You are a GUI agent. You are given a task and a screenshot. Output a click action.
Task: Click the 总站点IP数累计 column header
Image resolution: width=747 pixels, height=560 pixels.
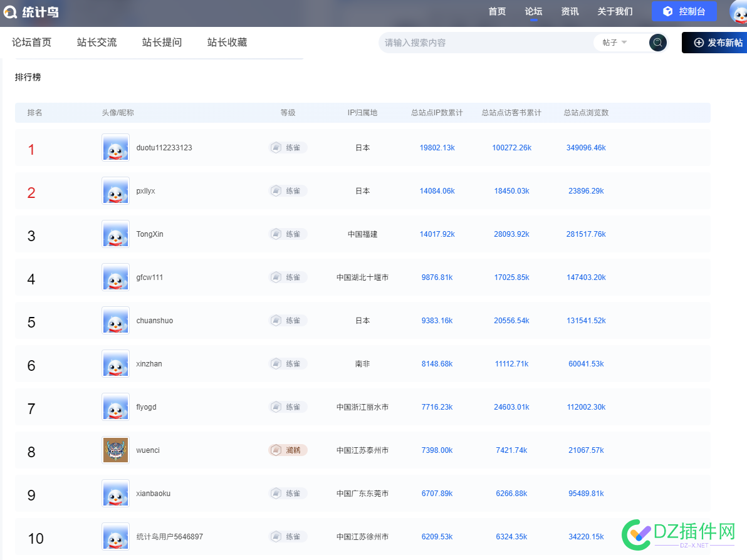point(437,113)
